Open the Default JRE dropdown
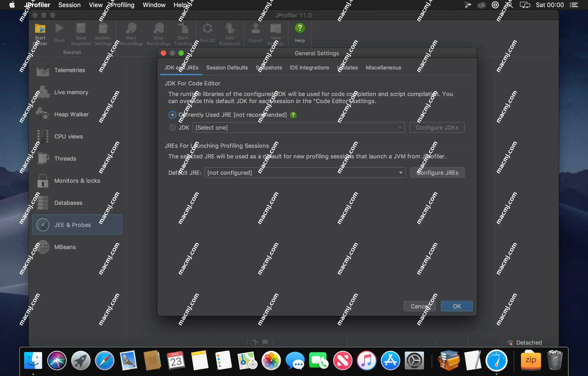The image size is (588, 376). 305,173
